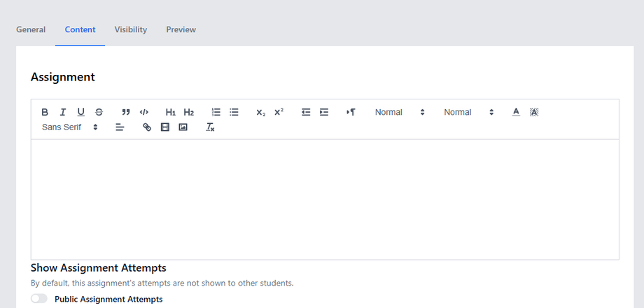Go to the Preview tab
Screen dimensions: 644x308
click(x=181, y=29)
